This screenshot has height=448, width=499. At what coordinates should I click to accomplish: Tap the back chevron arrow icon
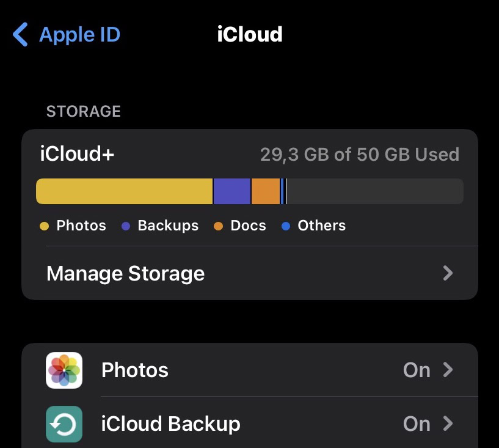point(20,35)
